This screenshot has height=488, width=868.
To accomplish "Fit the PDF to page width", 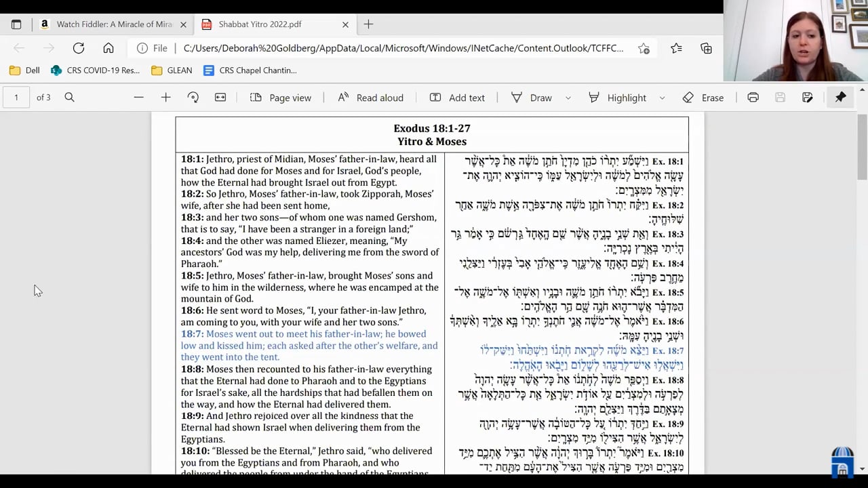I will pyautogui.click(x=220, y=98).
